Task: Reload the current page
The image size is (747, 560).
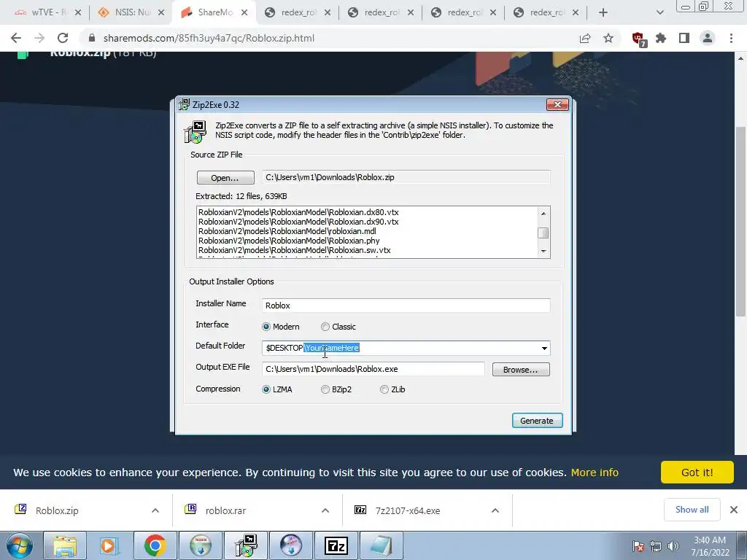Action: click(x=63, y=38)
